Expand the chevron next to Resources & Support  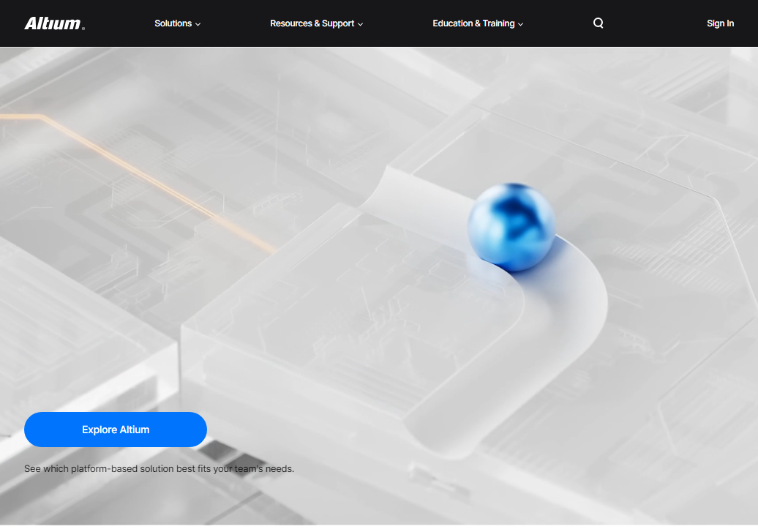(360, 24)
